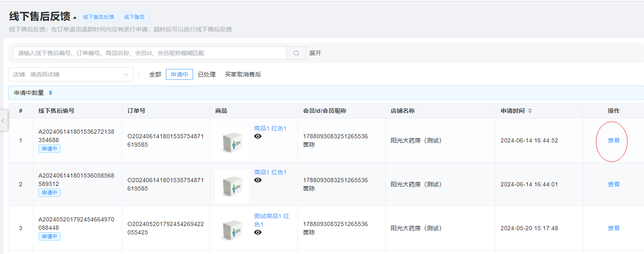Expand advanced search via 展开
Screen dimensions: 644x254
point(315,53)
